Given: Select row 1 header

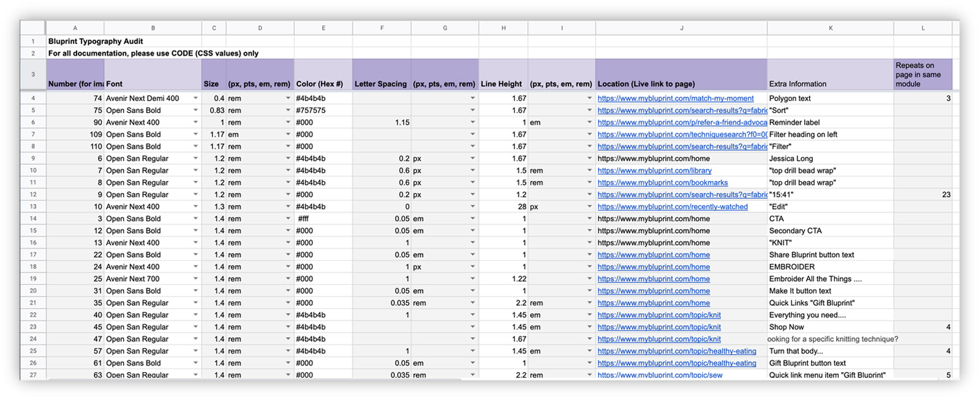Looking at the screenshot, I should pos(33,41).
